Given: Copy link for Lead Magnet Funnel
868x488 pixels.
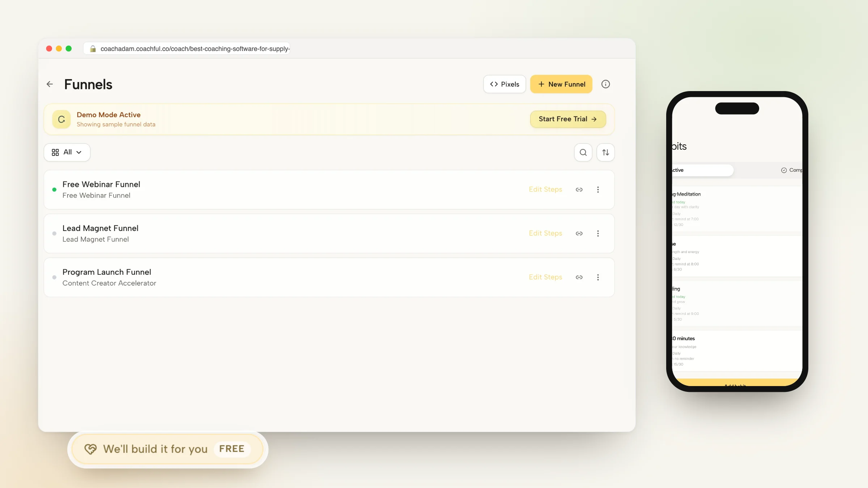Looking at the screenshot, I should coord(579,234).
